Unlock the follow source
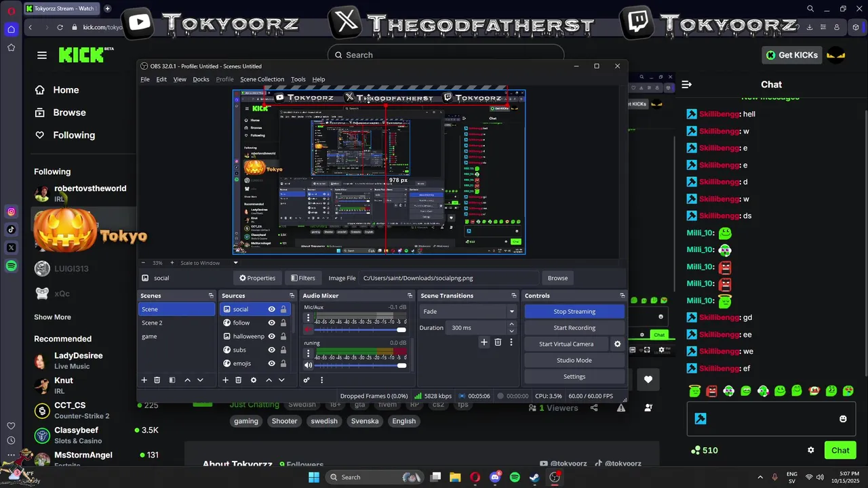This screenshot has height=488, width=868. click(283, 323)
